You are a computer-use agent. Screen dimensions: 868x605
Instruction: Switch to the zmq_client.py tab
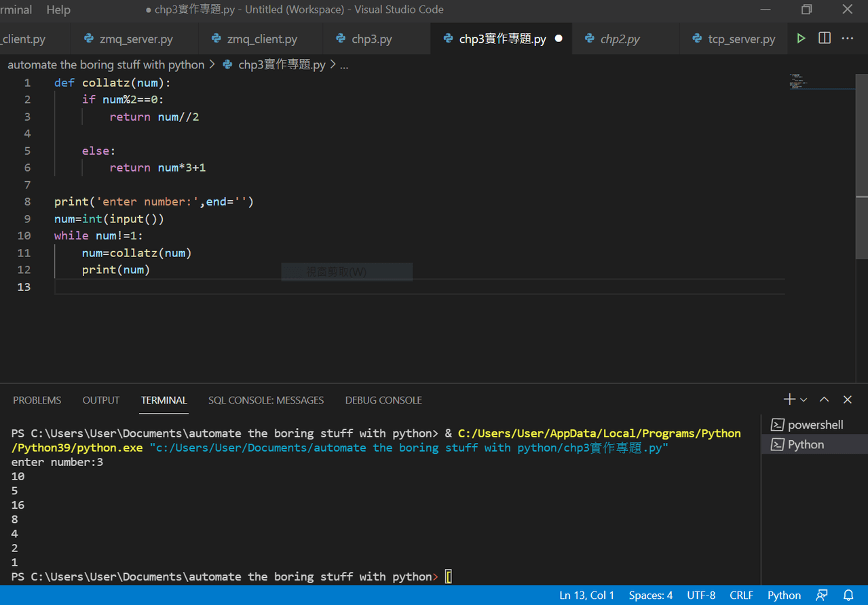click(261, 39)
